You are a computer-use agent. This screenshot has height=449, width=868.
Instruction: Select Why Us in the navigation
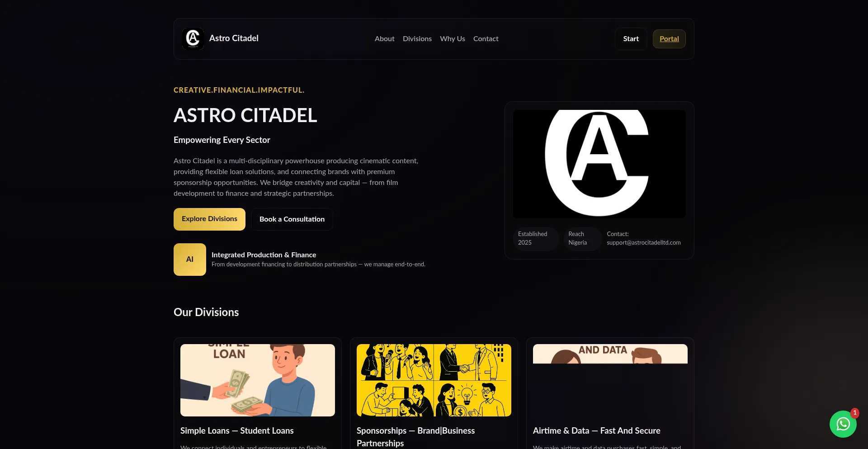click(453, 39)
